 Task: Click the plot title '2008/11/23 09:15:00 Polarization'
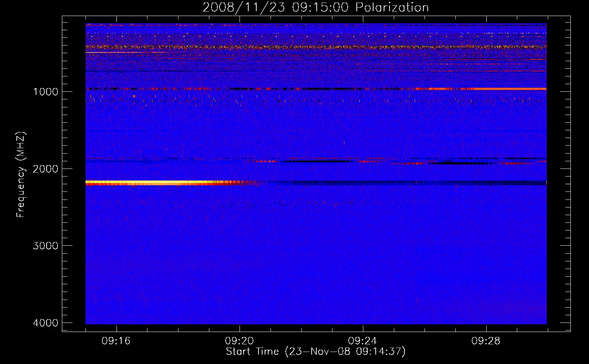pyautogui.click(x=316, y=8)
